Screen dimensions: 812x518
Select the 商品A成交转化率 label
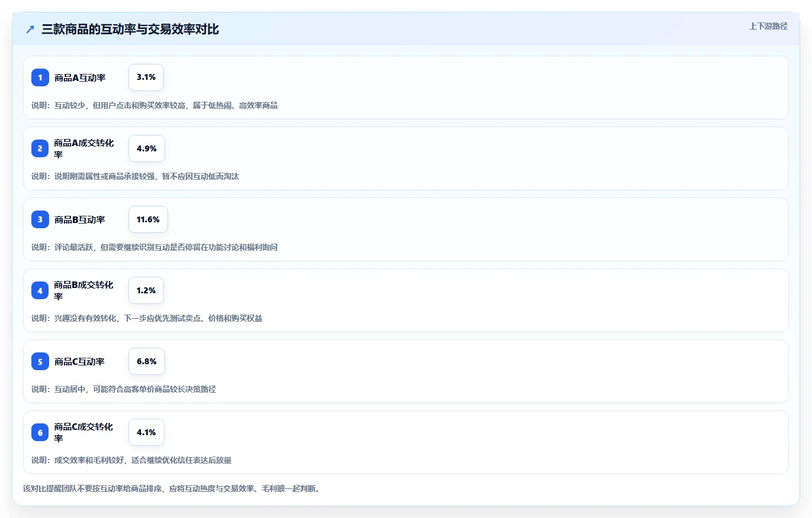[x=84, y=148]
